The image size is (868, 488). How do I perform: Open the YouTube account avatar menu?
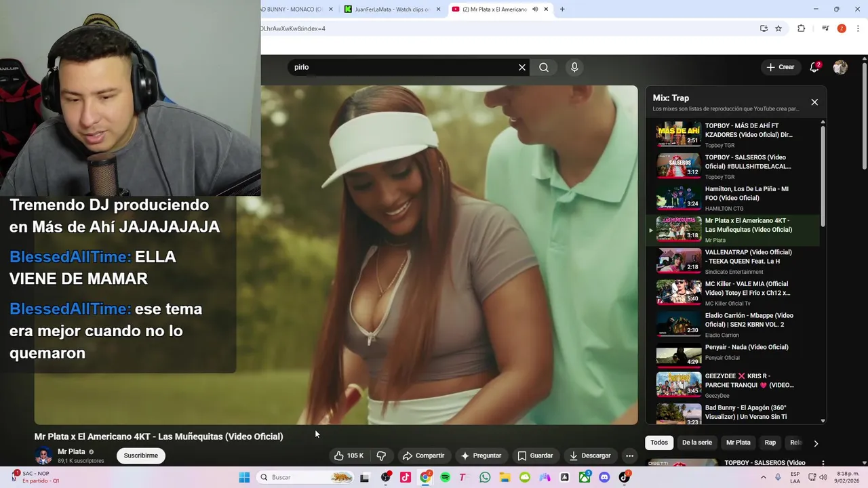point(840,67)
